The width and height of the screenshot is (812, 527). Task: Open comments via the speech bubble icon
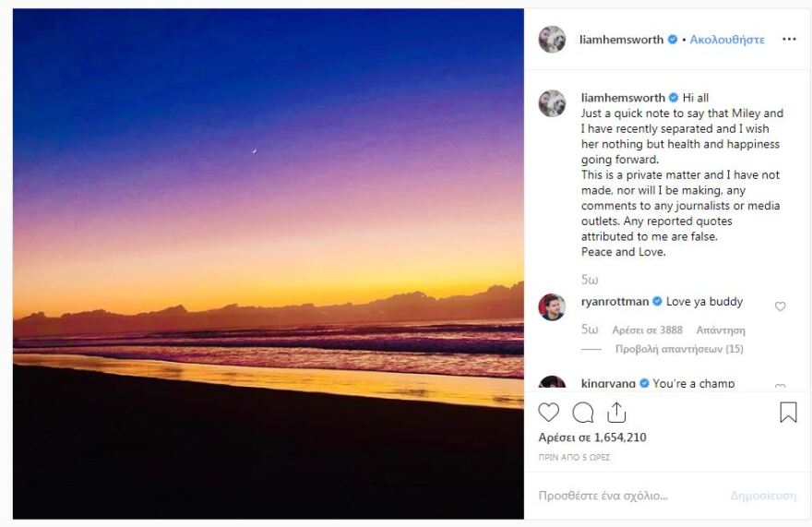[x=583, y=413]
